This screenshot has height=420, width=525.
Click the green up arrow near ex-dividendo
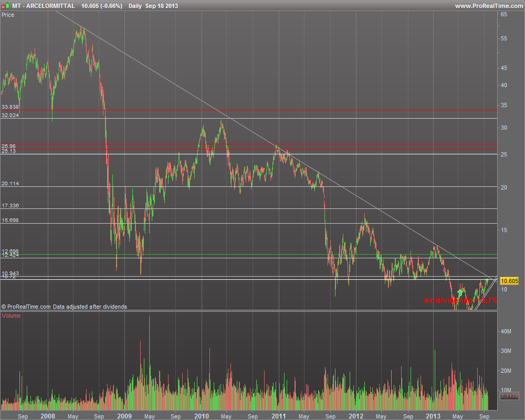coord(460,293)
